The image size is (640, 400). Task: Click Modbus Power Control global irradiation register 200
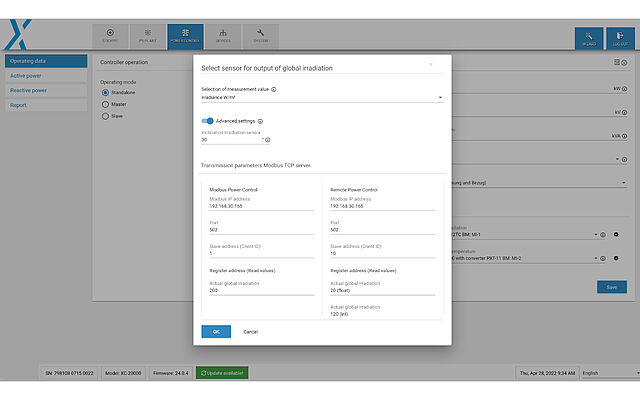262,291
